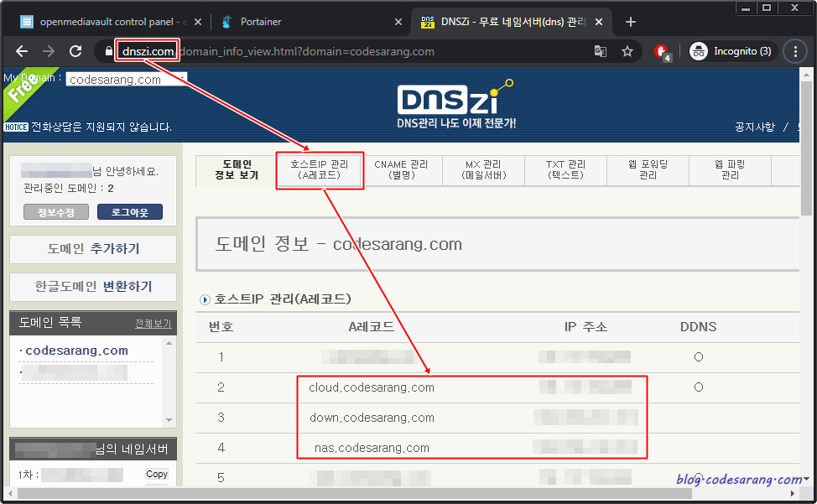Click the cloud.codesarang.com record
817x504 pixels.
[x=372, y=387]
